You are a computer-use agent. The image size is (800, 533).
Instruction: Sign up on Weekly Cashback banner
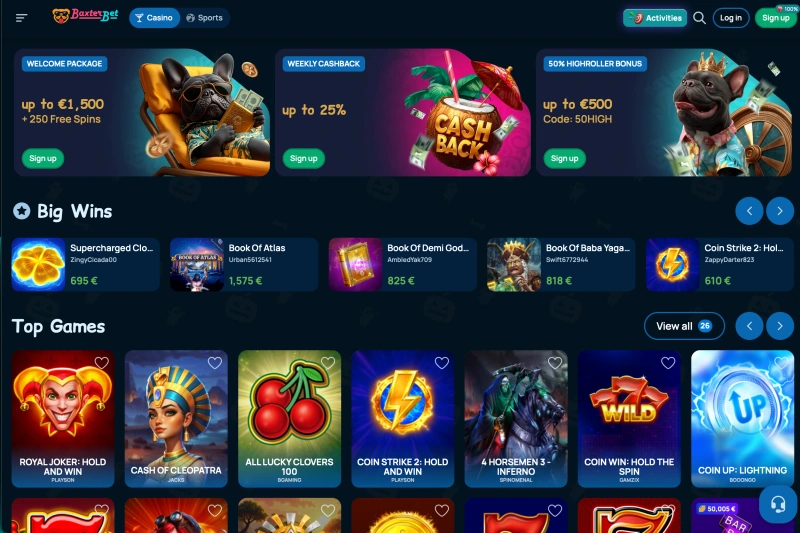[x=304, y=158]
